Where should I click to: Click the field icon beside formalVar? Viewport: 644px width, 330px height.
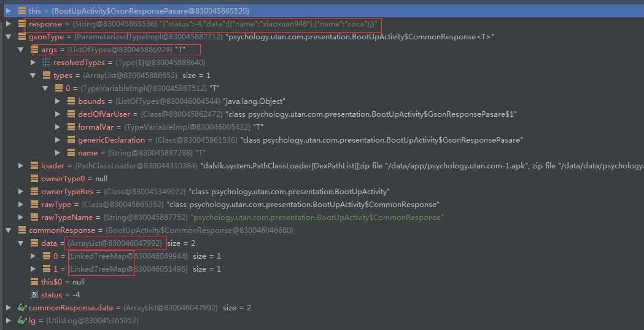point(71,127)
